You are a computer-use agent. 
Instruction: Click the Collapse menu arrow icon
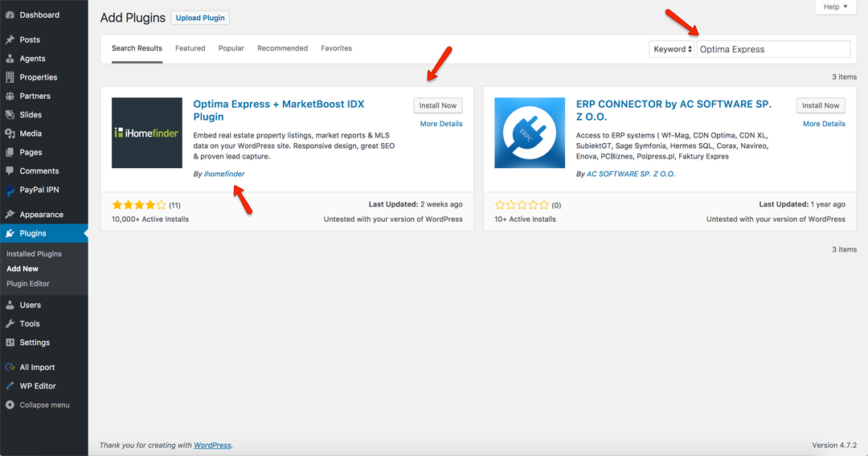10,405
